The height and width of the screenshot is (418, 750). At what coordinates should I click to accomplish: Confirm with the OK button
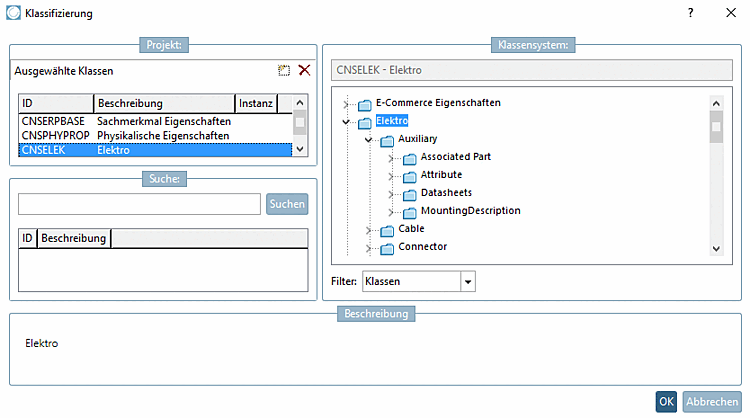coord(666,401)
